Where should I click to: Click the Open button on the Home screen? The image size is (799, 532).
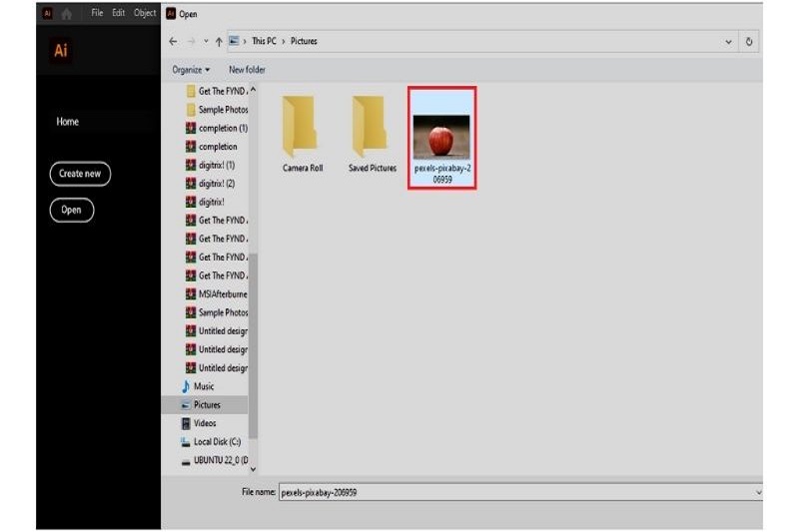coord(71,210)
